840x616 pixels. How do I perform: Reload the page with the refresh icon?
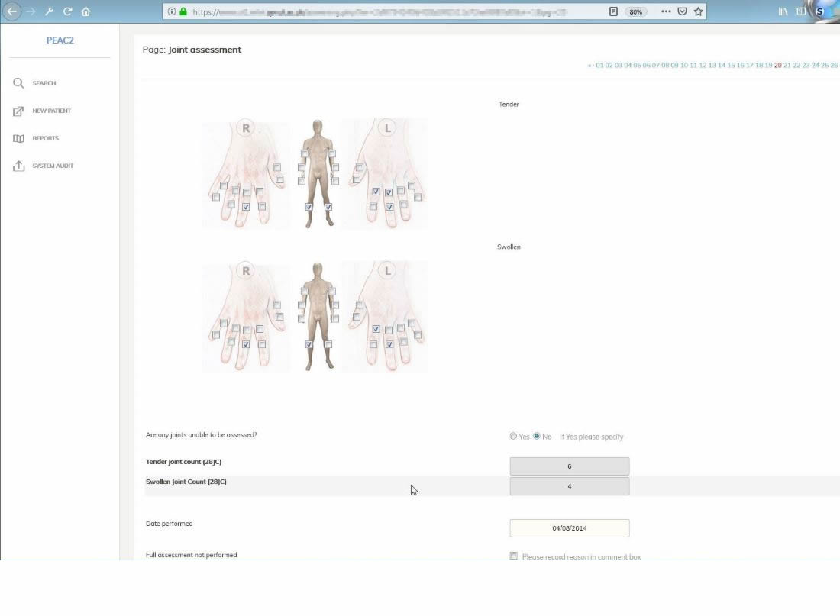click(x=67, y=11)
